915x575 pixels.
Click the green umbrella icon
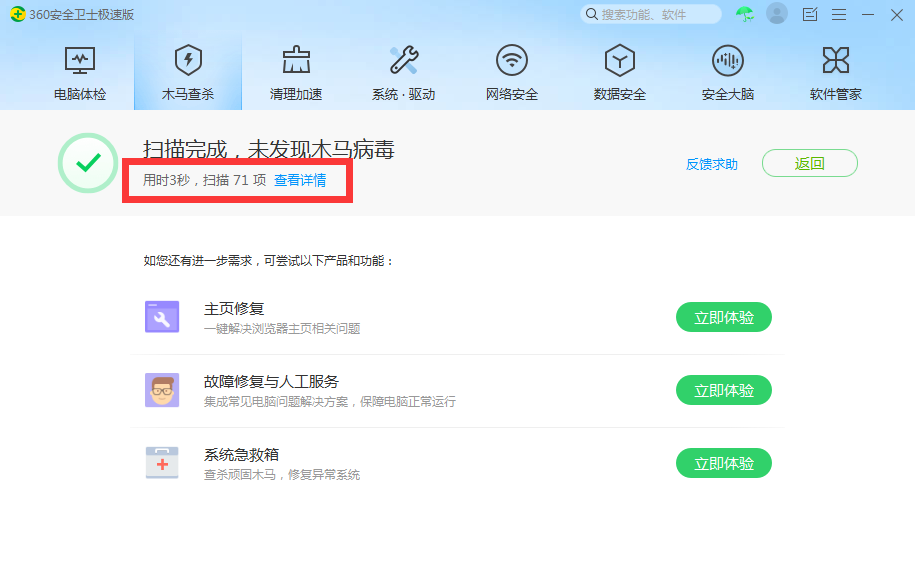tap(745, 14)
